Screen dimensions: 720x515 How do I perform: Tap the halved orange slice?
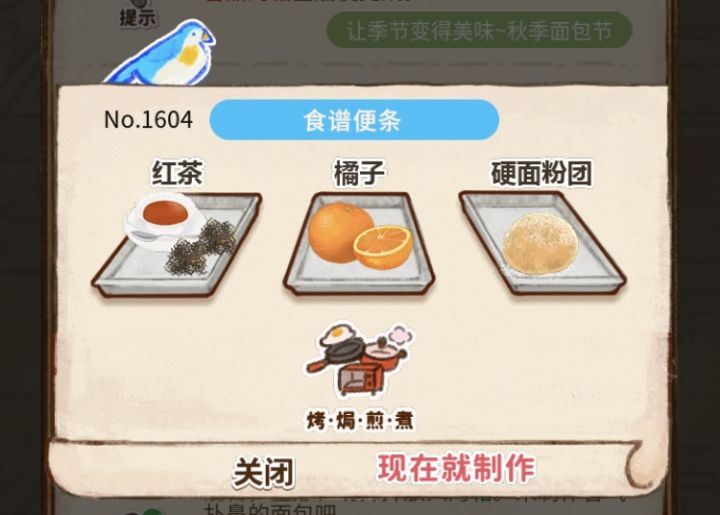pyautogui.click(x=382, y=247)
